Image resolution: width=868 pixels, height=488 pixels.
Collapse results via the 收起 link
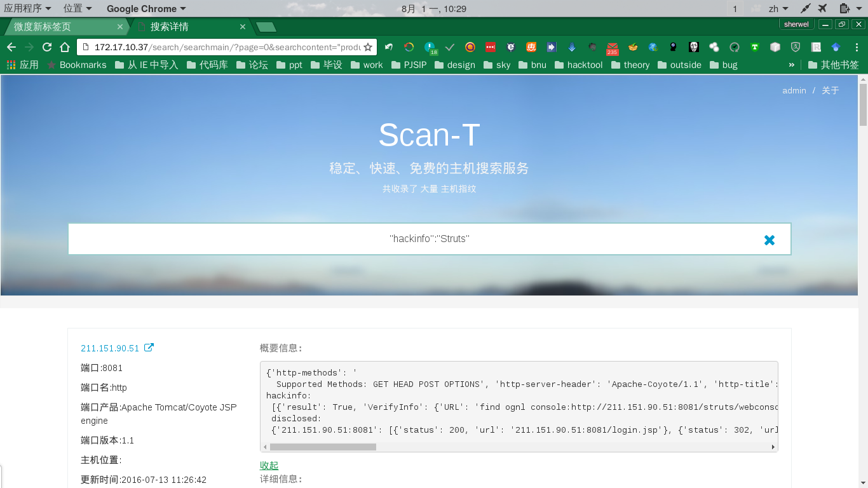pos(268,465)
